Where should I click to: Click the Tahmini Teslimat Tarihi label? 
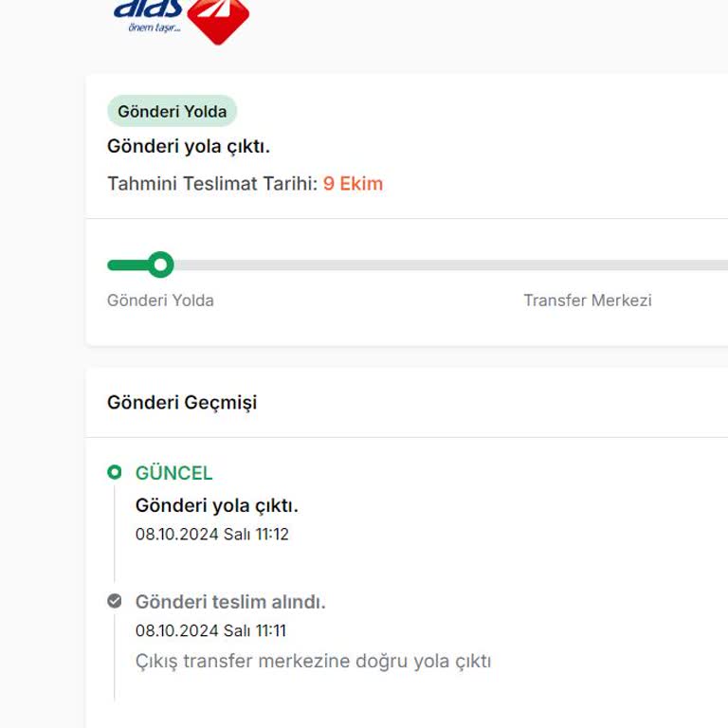pos(212,184)
